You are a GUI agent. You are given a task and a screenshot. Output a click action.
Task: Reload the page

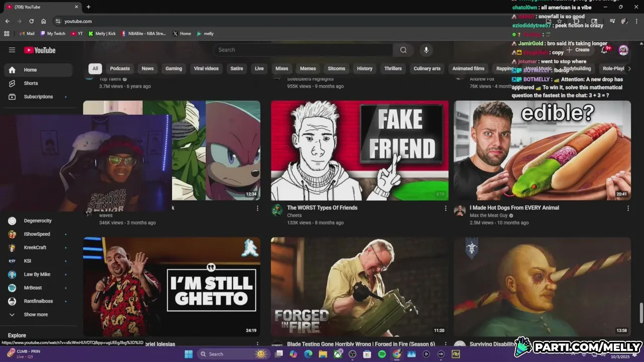[x=31, y=21]
